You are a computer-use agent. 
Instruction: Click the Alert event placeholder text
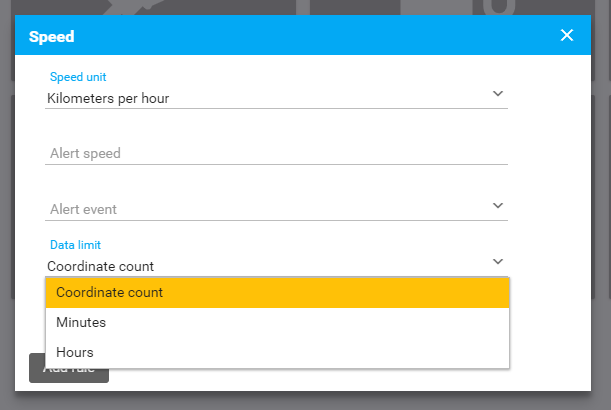[x=83, y=209]
